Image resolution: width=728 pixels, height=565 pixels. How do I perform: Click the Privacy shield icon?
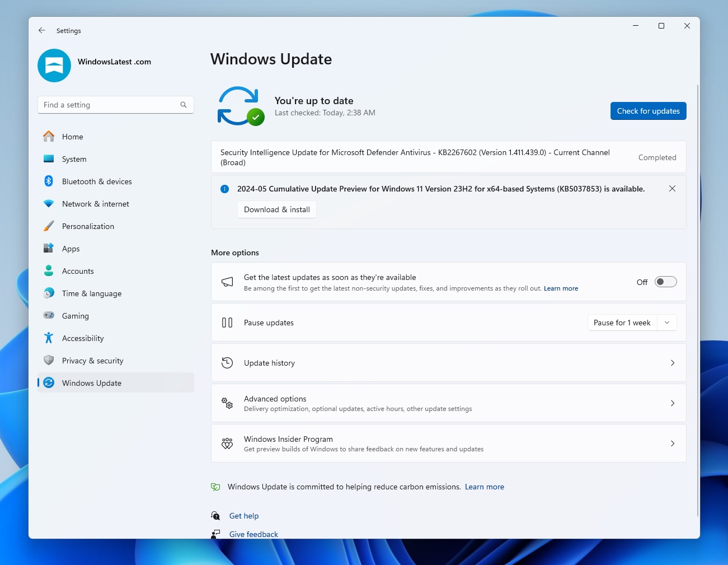[49, 360]
